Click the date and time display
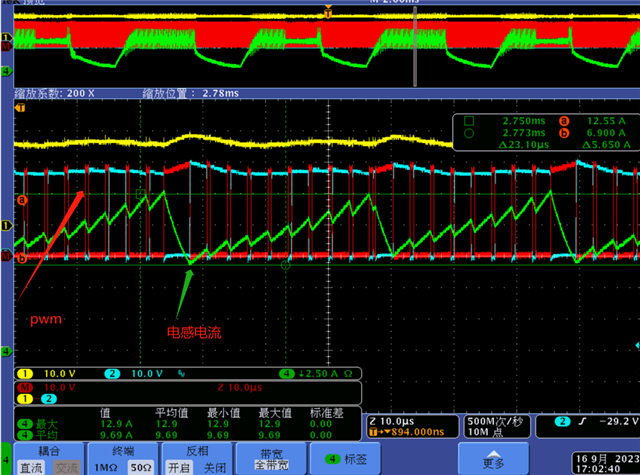The width and height of the screenshot is (640, 475). pyautogui.click(x=607, y=464)
